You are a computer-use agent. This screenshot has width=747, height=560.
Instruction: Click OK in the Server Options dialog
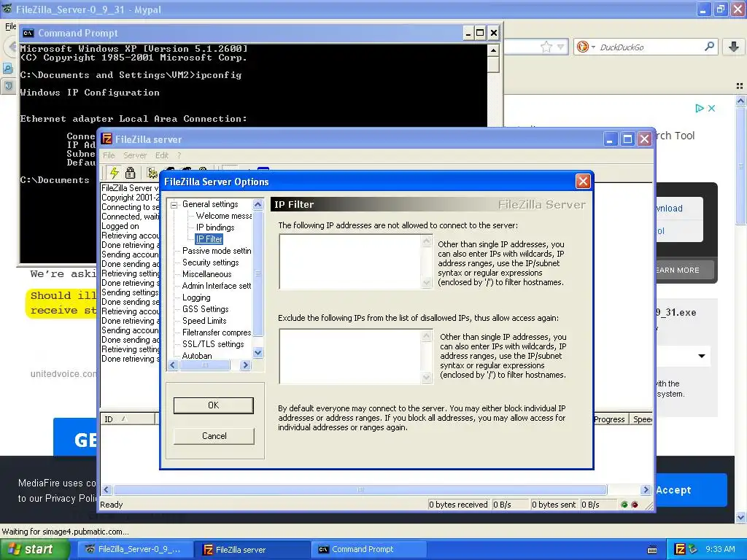coord(214,405)
